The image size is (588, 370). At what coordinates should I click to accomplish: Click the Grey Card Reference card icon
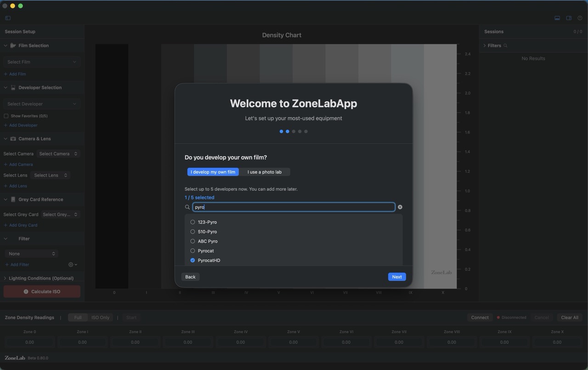click(13, 199)
